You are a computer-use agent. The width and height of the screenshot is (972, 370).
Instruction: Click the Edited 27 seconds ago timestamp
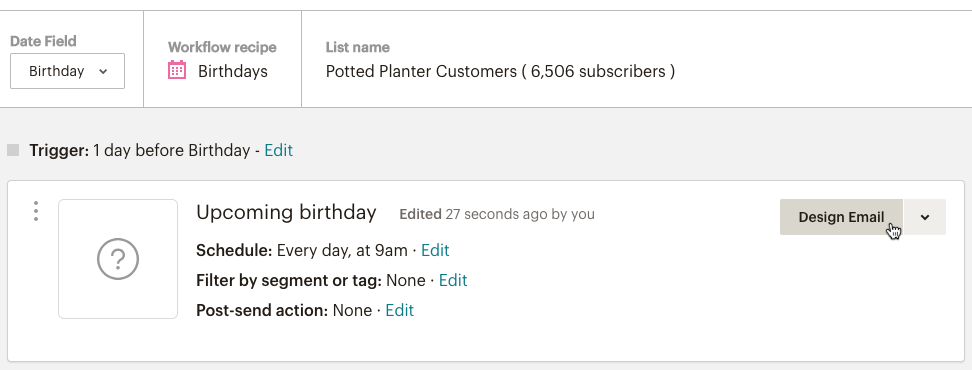coord(497,214)
